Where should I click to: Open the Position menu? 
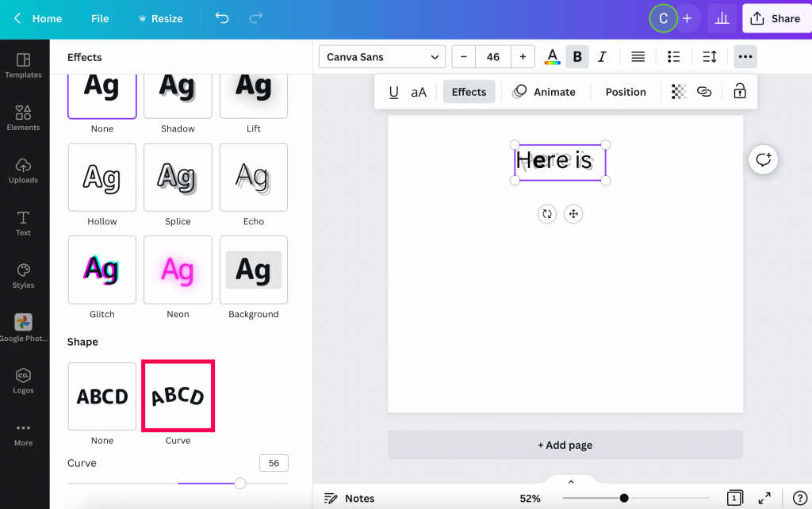tap(625, 91)
